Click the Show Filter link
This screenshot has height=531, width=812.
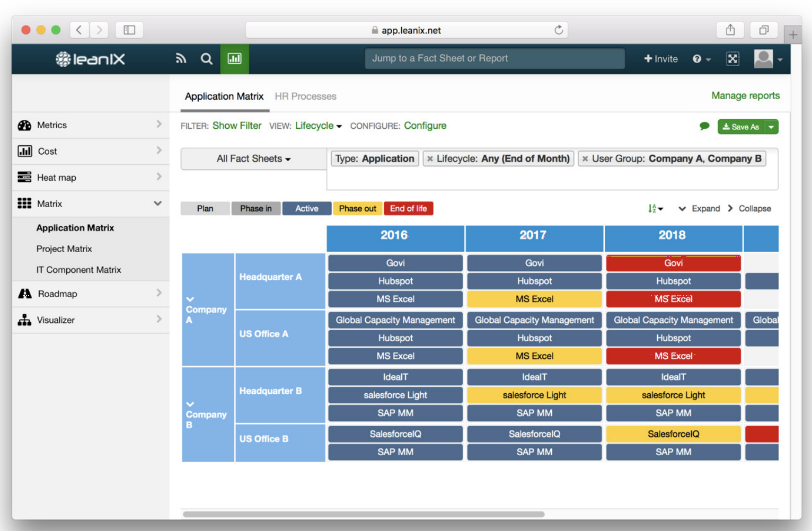coord(237,126)
